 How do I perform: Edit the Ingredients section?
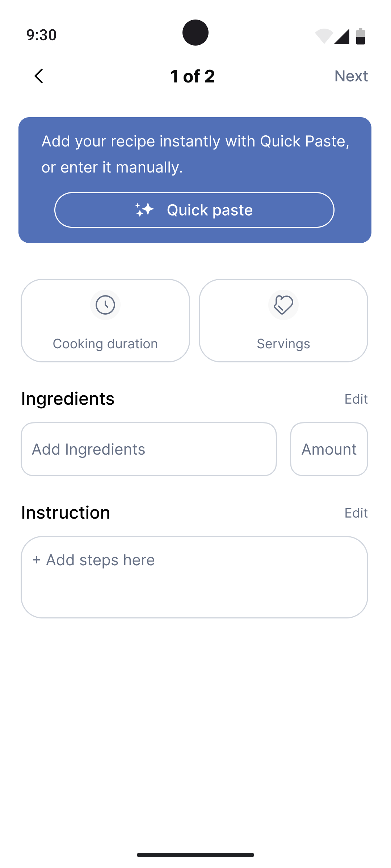[x=356, y=399]
